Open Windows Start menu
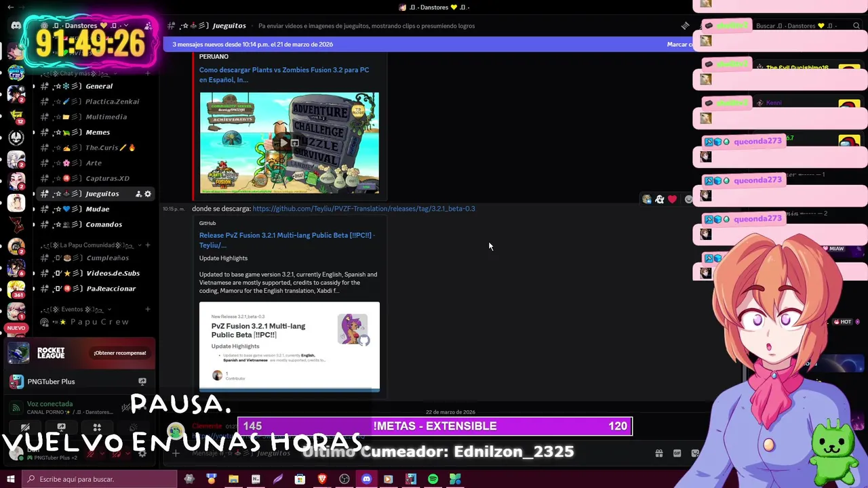The height and width of the screenshot is (488, 868). [x=10, y=479]
